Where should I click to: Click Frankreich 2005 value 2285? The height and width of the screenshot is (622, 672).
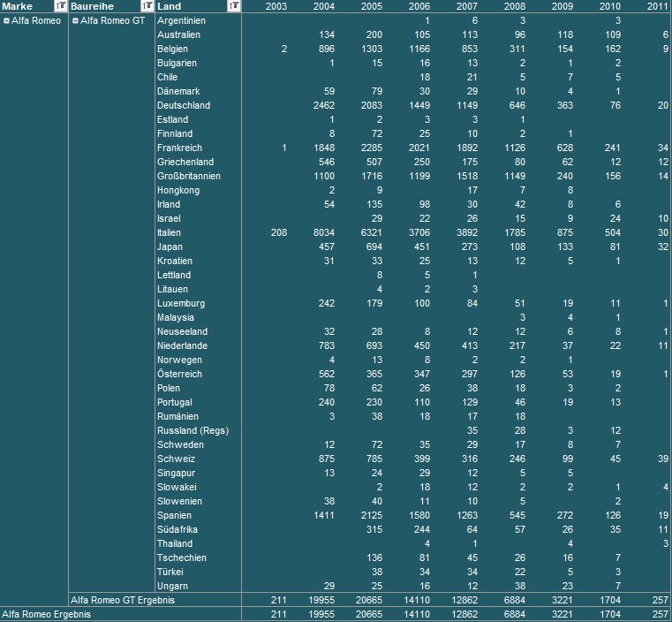(x=371, y=148)
